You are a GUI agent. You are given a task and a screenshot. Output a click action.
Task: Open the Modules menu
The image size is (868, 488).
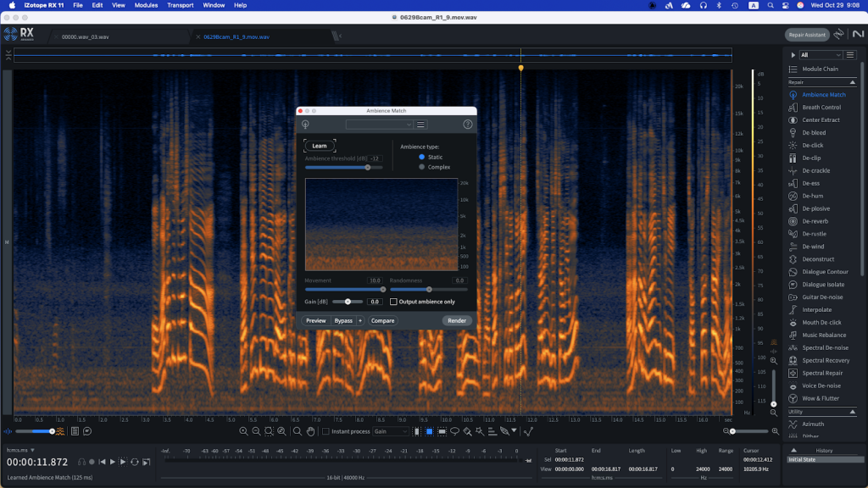coord(146,5)
